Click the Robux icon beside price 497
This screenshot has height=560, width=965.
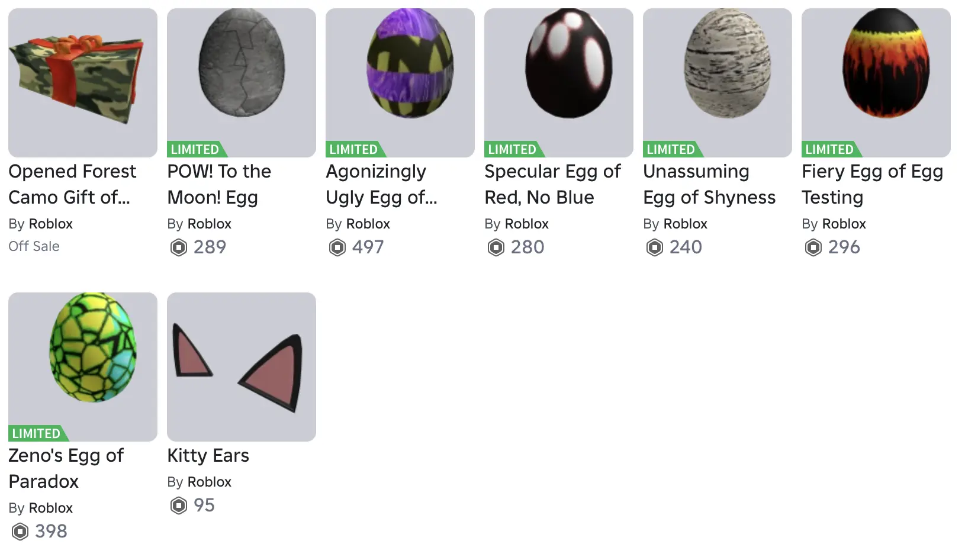click(x=337, y=247)
